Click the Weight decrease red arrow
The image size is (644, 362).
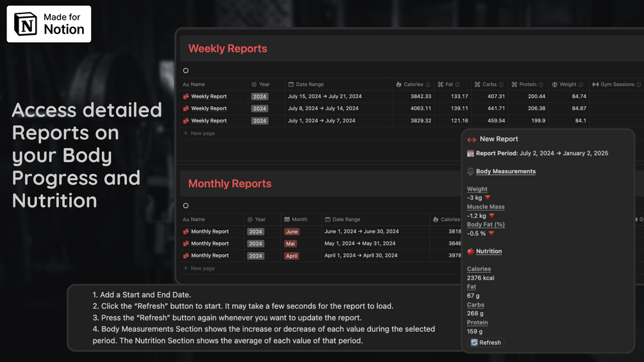tap(488, 197)
